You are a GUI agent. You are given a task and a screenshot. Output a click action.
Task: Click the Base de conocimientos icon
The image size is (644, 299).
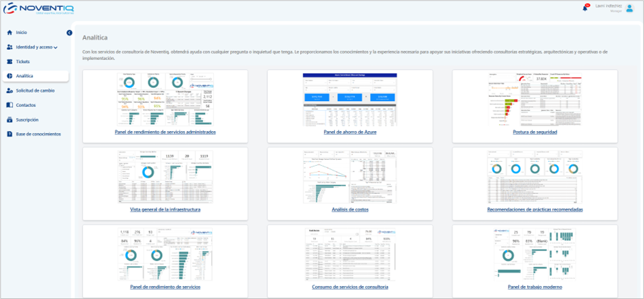(x=10, y=134)
